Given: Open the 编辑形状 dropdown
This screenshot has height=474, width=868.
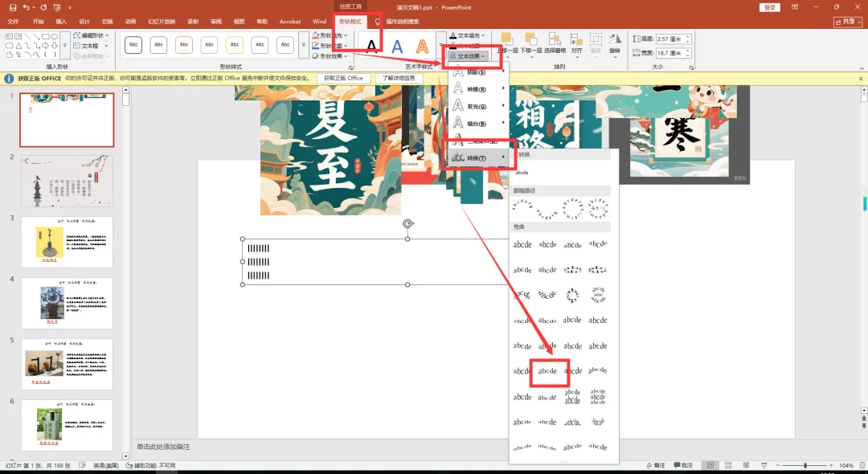Looking at the screenshot, I should tap(92, 35).
